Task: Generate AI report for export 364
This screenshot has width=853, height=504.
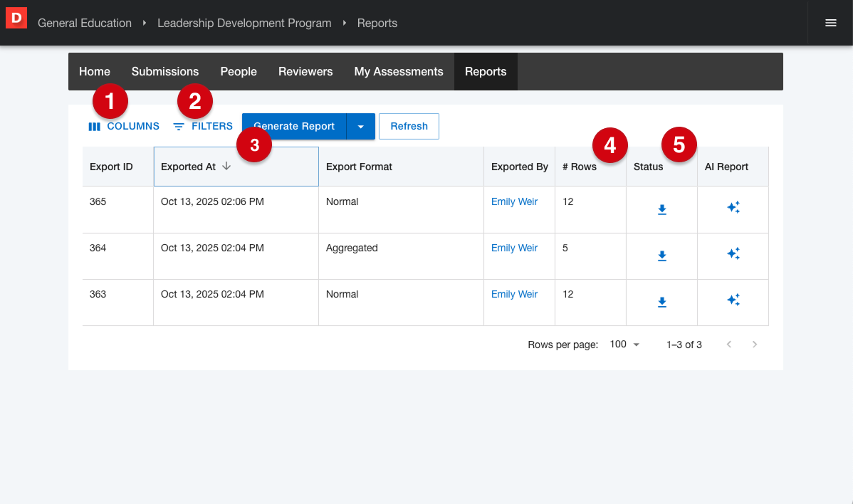Action: [733, 253]
